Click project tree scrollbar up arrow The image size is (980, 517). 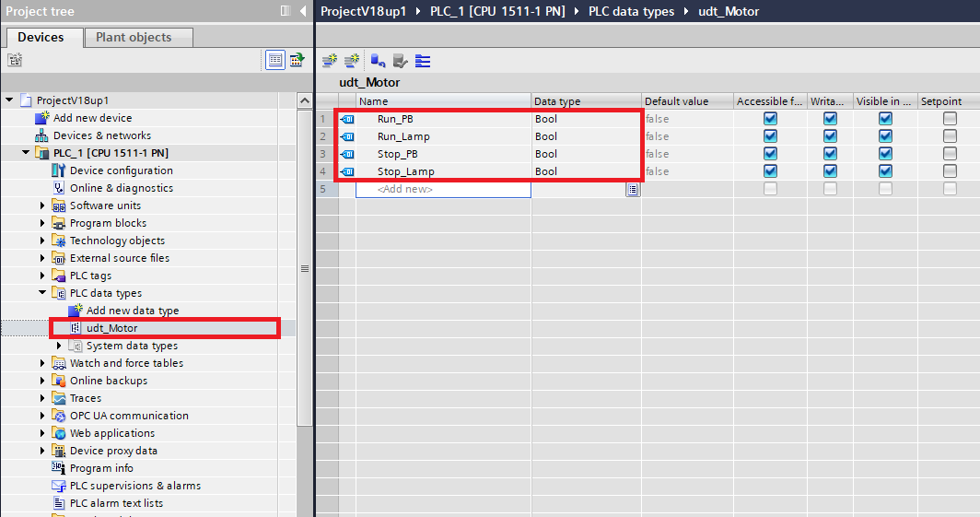click(304, 100)
